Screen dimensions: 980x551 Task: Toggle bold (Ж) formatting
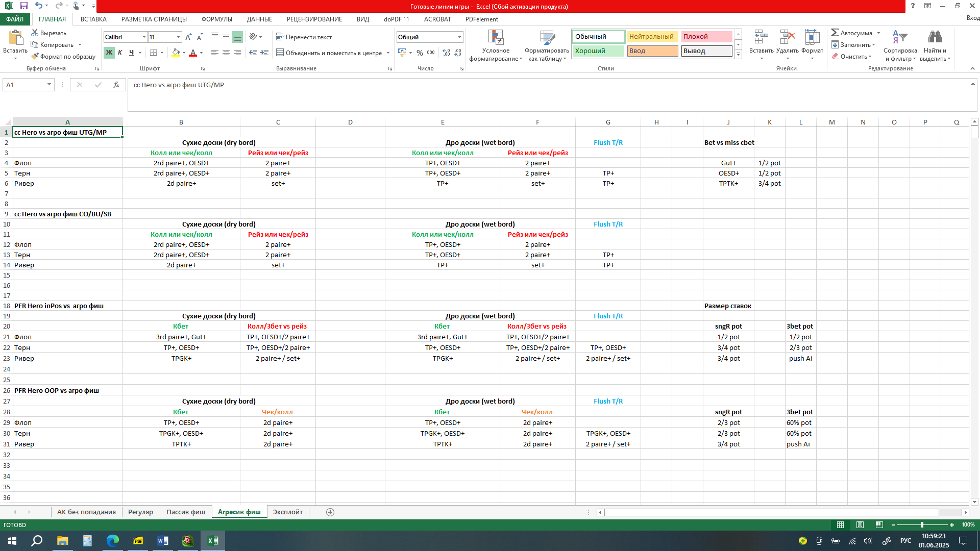109,53
